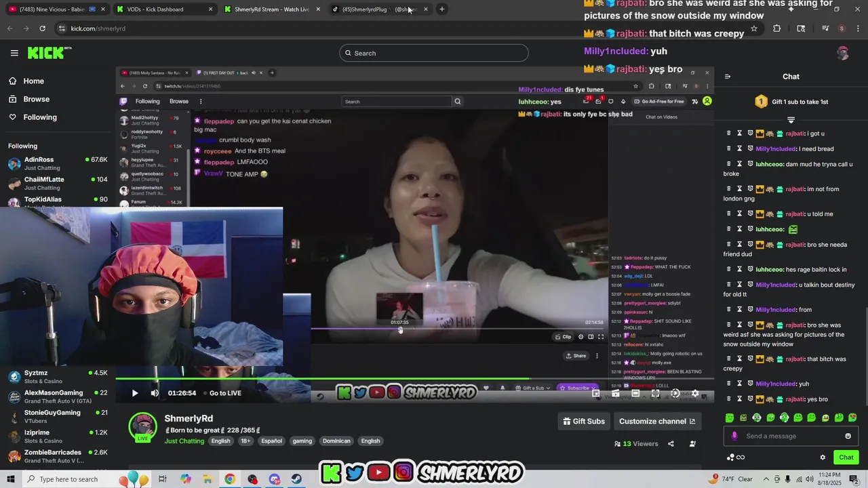Share the stream via share icon
868x488 pixels.
(671, 444)
